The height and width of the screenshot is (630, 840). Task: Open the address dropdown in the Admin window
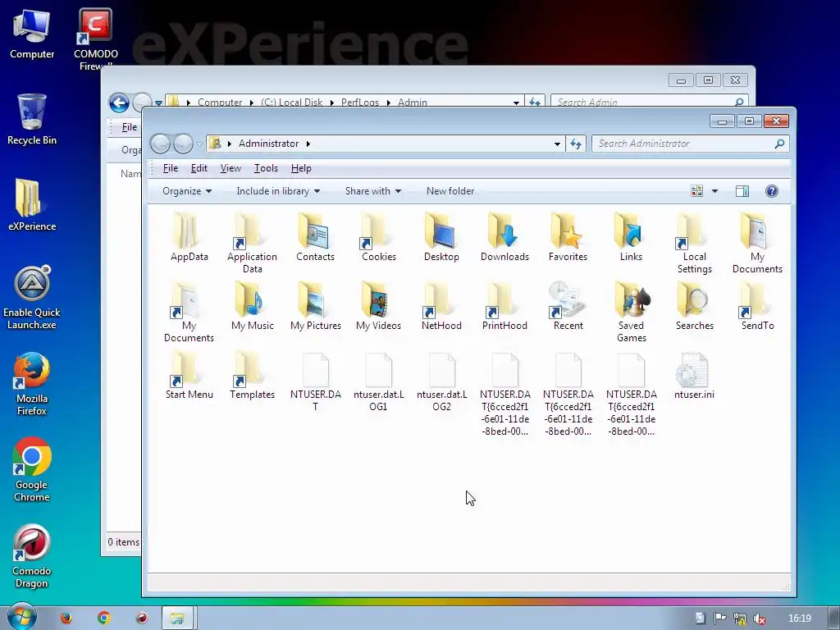516,102
